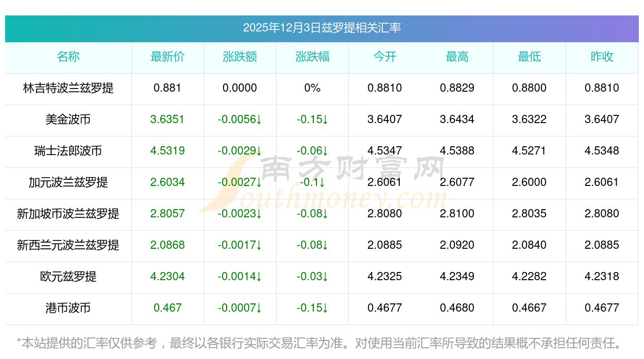Click the low value 2.8035

[529, 214]
